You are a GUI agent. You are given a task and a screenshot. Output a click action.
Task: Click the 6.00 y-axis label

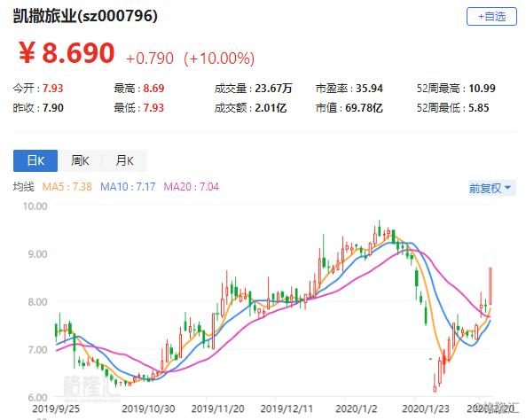pyautogui.click(x=37, y=398)
